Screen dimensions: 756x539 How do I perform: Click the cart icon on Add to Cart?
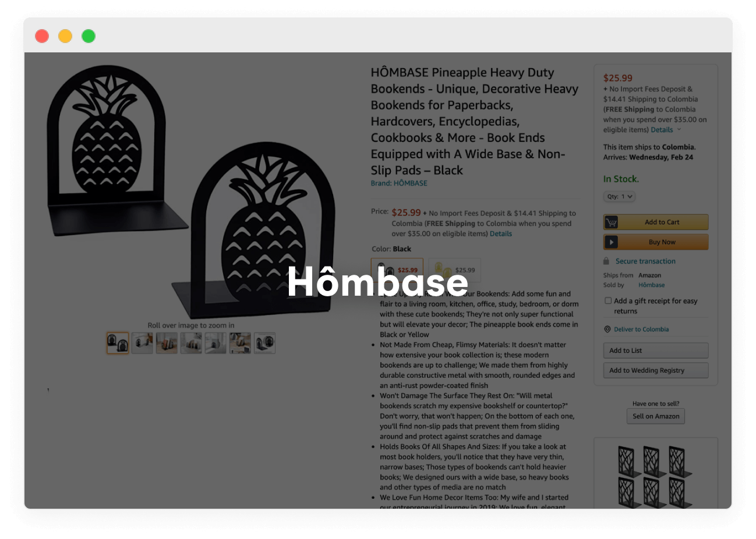(611, 222)
